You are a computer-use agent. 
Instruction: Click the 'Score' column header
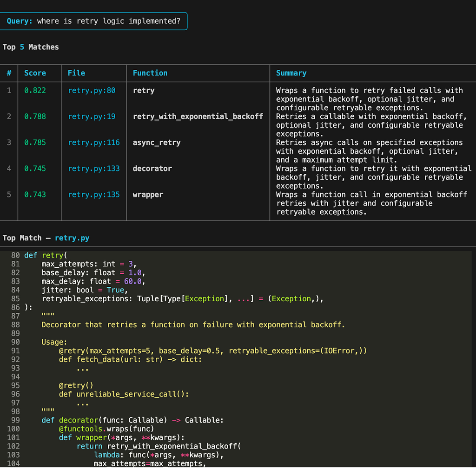35,73
